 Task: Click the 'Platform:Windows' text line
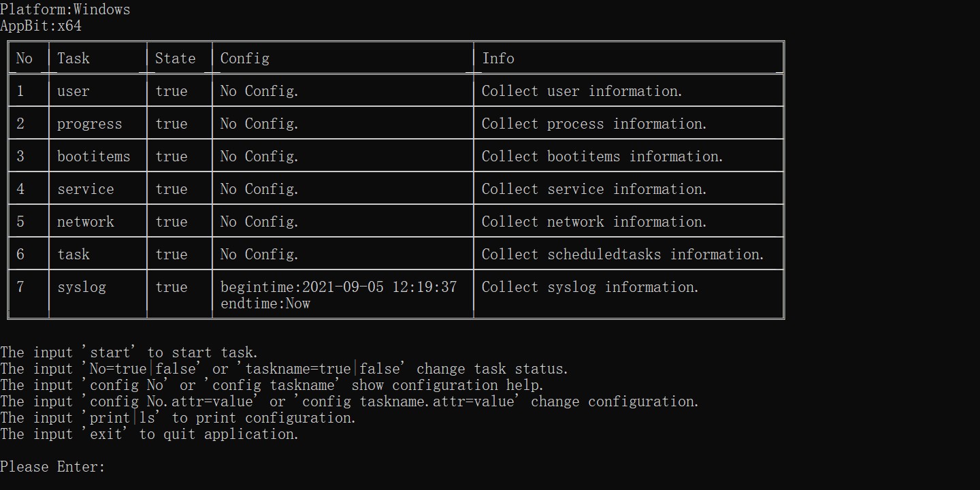point(65,10)
